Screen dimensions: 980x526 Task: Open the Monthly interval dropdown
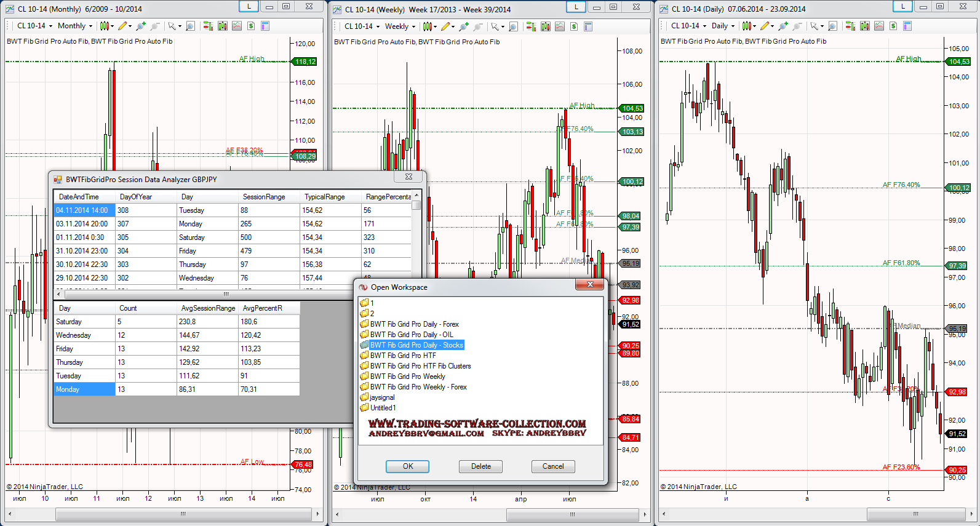(x=75, y=26)
